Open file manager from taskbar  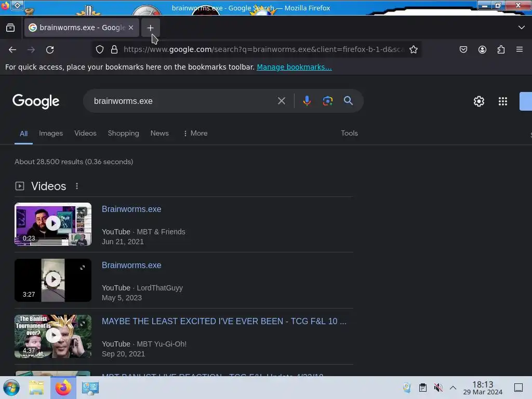pos(36,388)
